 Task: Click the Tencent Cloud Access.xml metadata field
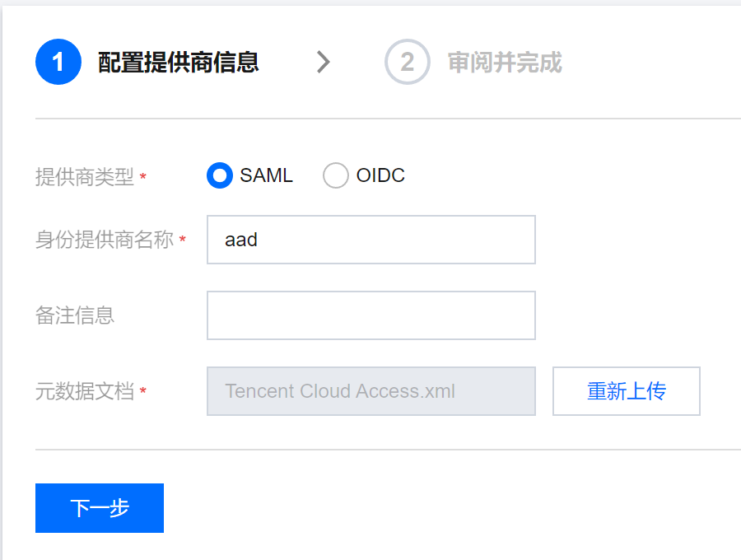click(370, 391)
